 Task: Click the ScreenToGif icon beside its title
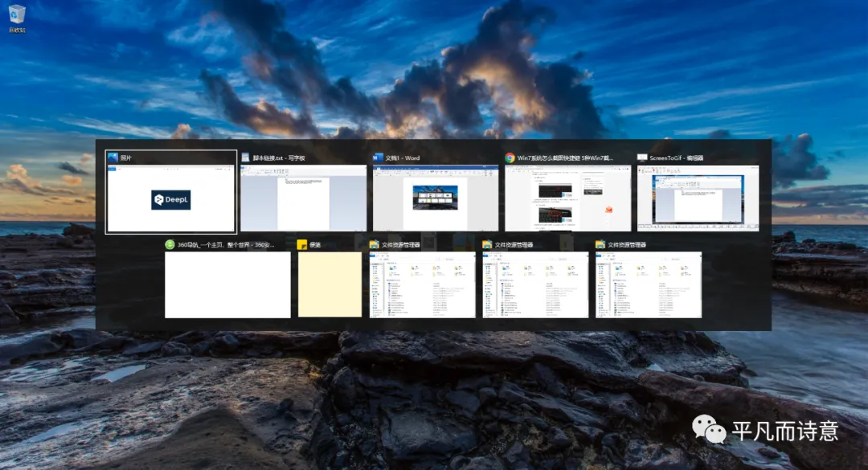pos(642,157)
